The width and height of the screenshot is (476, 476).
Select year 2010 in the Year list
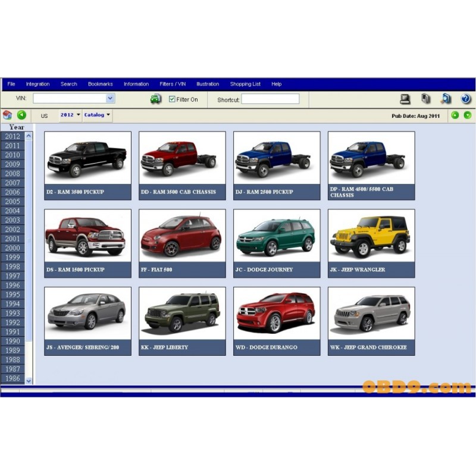click(12, 155)
